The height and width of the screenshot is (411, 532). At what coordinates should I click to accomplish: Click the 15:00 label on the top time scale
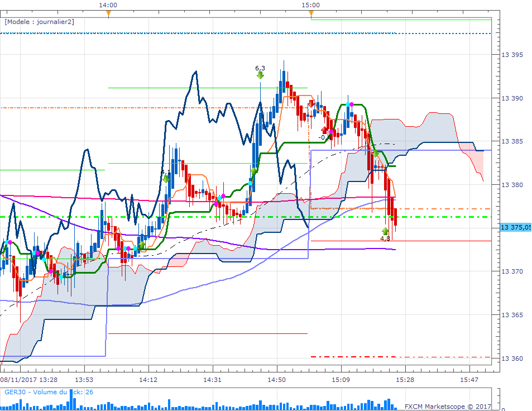[310, 5]
